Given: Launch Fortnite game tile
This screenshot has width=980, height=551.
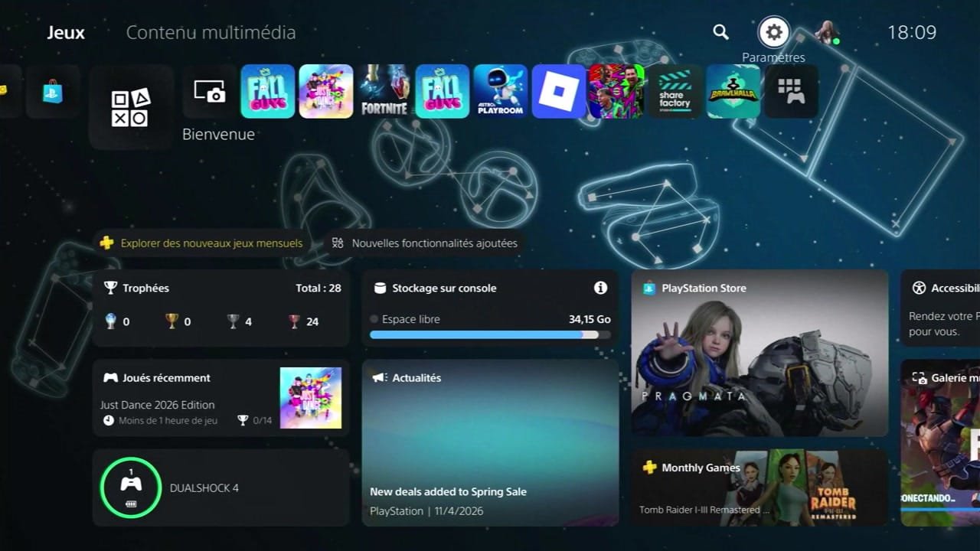Looking at the screenshot, I should (384, 91).
